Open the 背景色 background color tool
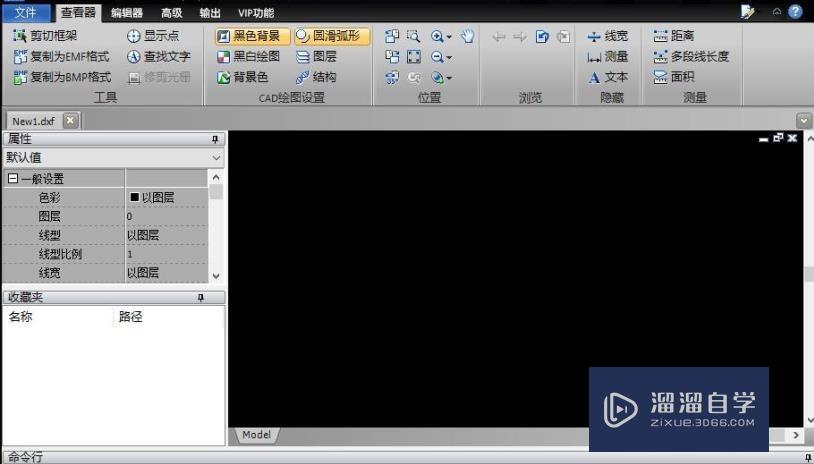 coord(242,77)
